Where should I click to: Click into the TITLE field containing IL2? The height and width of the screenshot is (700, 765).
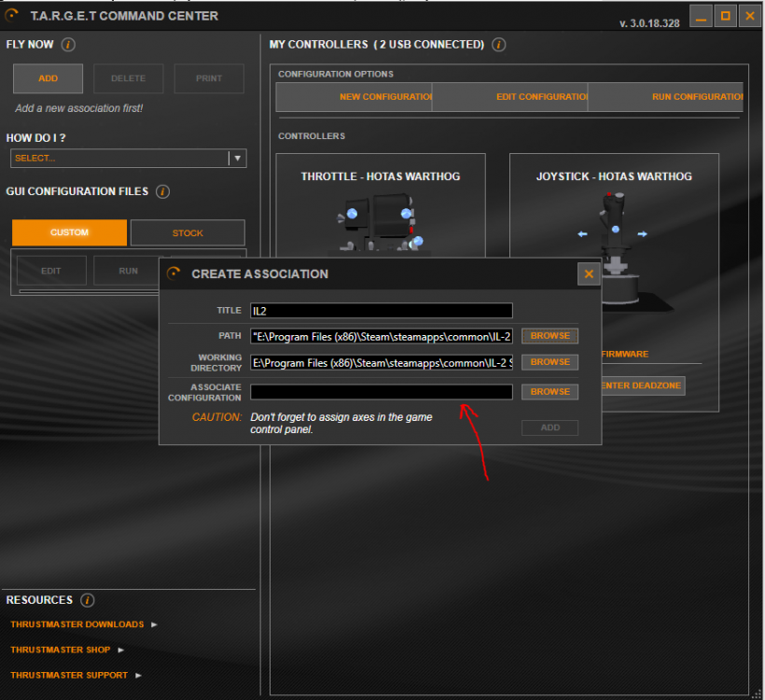[381, 311]
